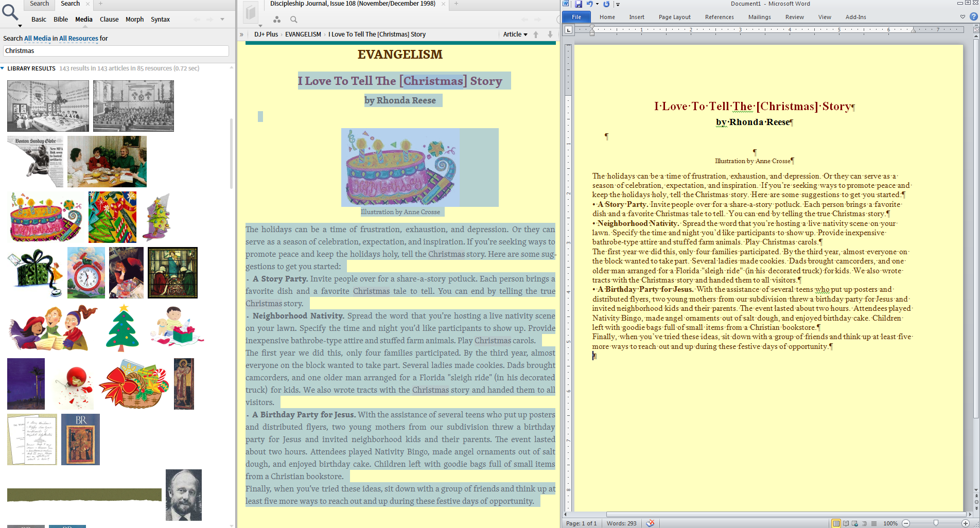Switch to Web Layout view
Image resolution: width=980 pixels, height=528 pixels.
click(855, 523)
